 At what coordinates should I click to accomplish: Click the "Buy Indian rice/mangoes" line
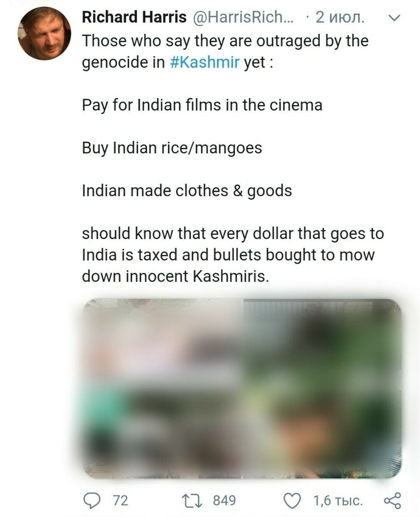pos(172,148)
